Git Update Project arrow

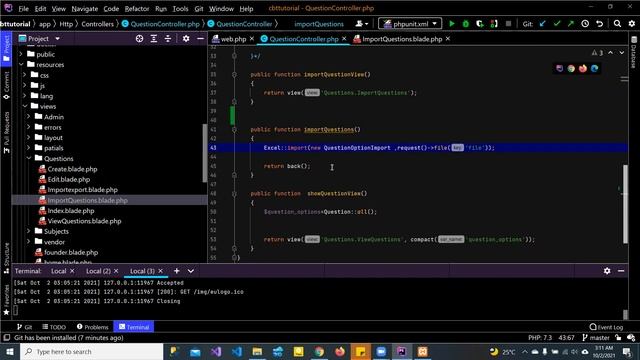click(542, 24)
